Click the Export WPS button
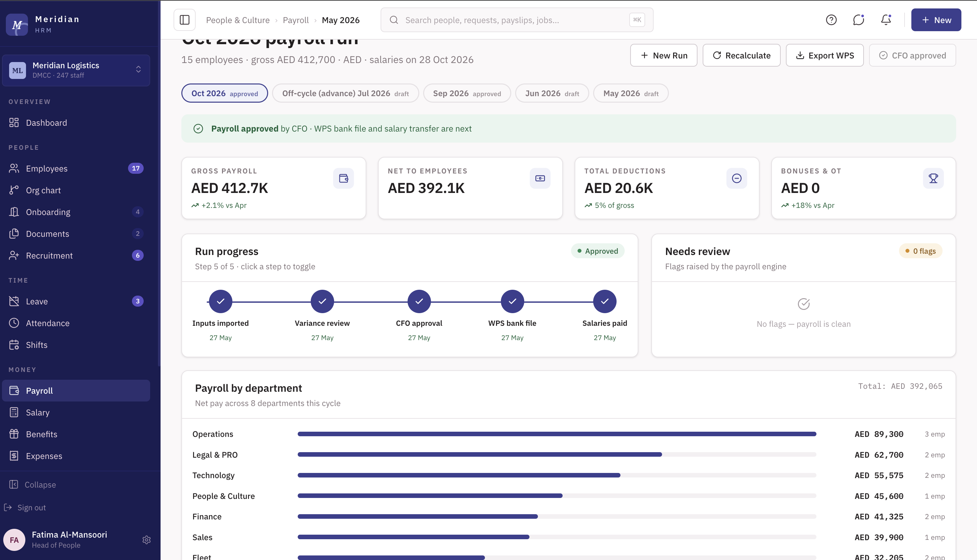 pos(825,56)
